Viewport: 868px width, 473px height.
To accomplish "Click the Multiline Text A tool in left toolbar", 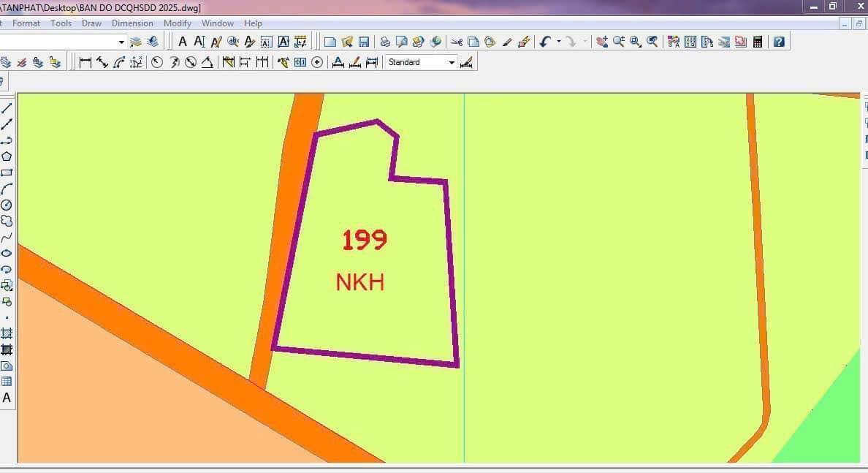I will point(7,398).
